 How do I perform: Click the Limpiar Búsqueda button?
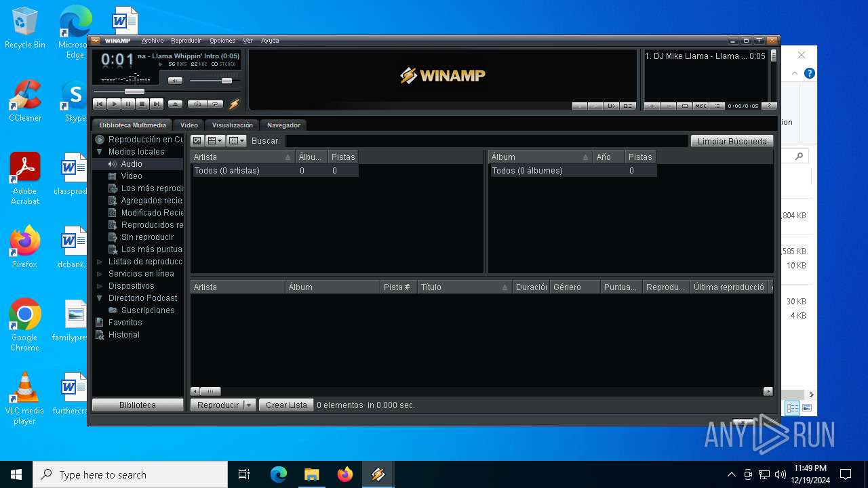732,141
